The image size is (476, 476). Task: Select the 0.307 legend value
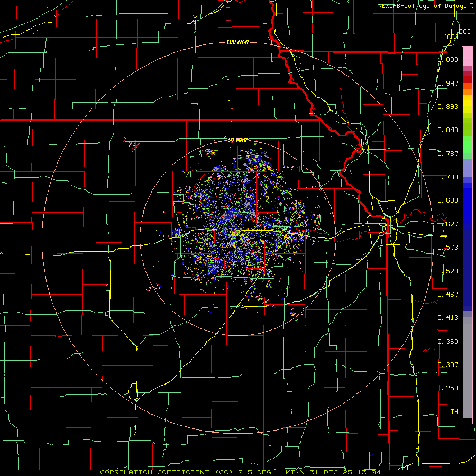[x=448, y=365]
